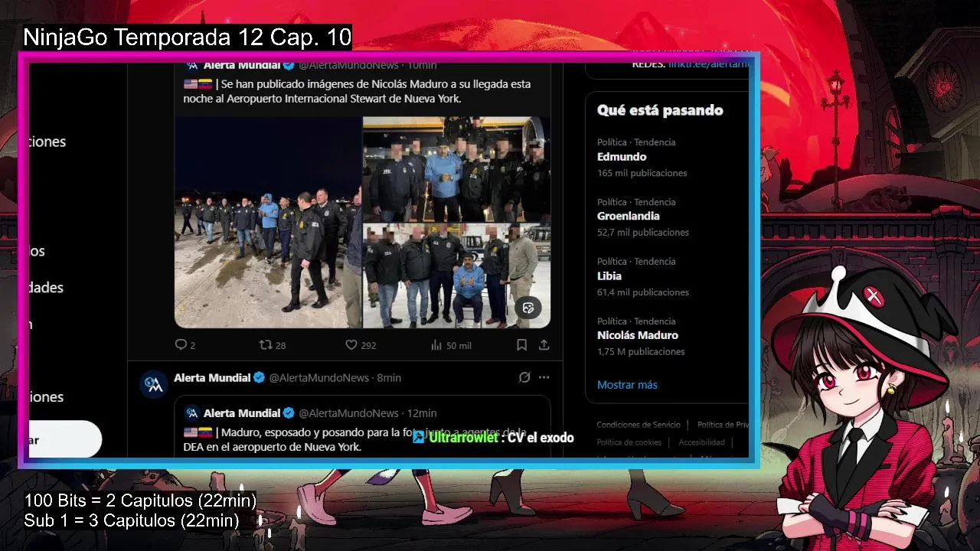The height and width of the screenshot is (551, 980).
Task: View analytics showing 50 mil views
Action: (451, 345)
